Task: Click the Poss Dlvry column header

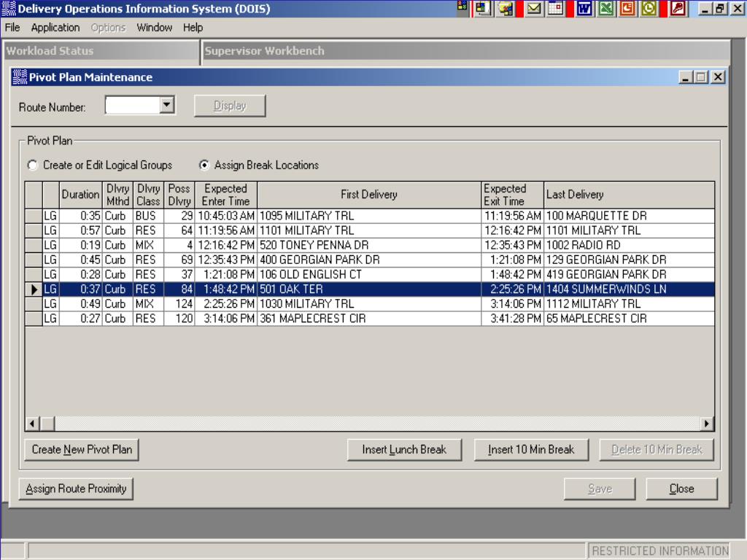Action: (x=179, y=195)
